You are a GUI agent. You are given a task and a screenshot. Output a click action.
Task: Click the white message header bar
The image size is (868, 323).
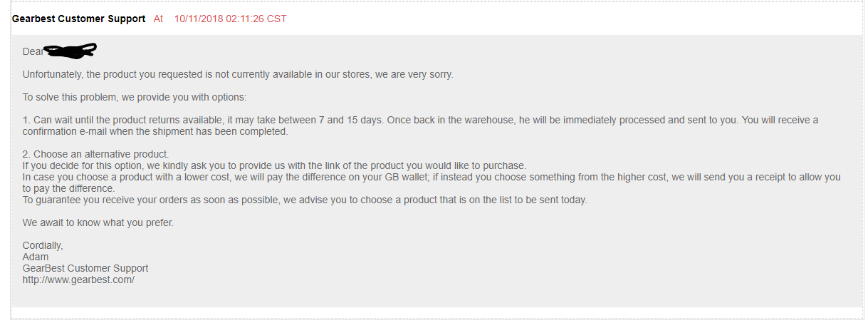pos(436,19)
